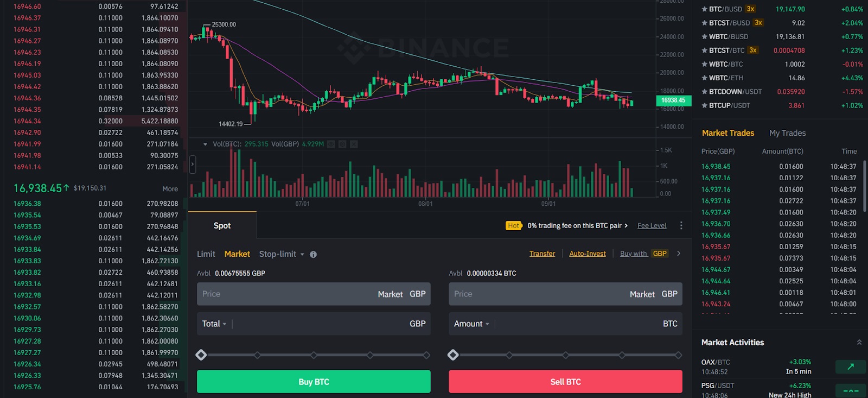Click the red Sell BTC button
The height and width of the screenshot is (398, 868).
(565, 382)
